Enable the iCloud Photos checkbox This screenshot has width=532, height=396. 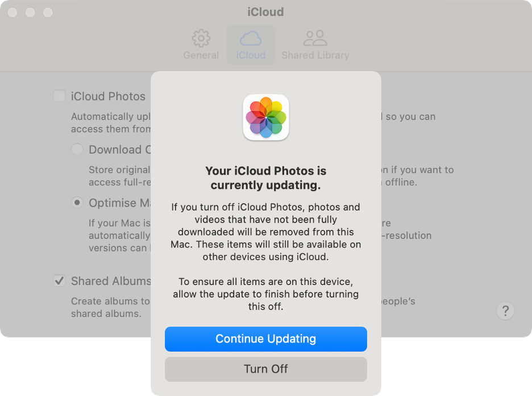(59, 96)
